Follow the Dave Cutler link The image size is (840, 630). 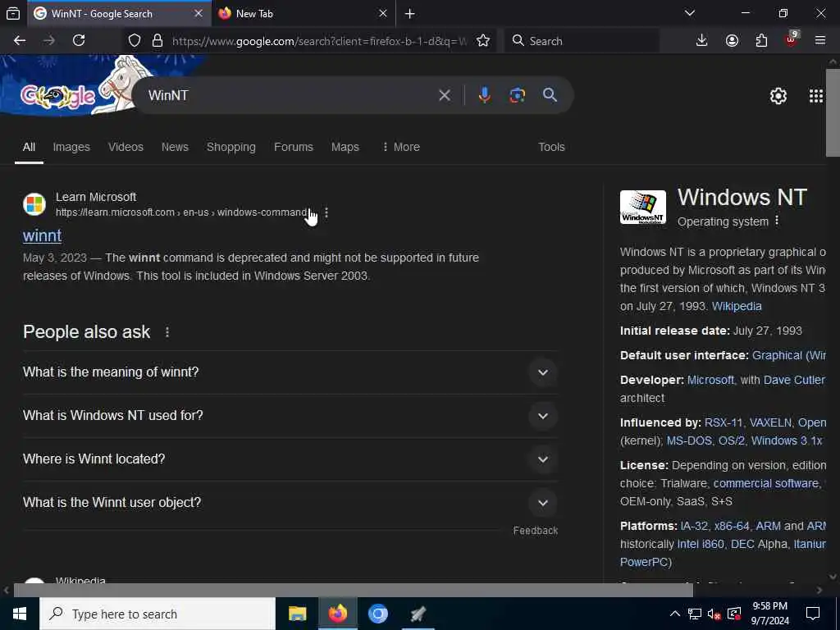794,380
